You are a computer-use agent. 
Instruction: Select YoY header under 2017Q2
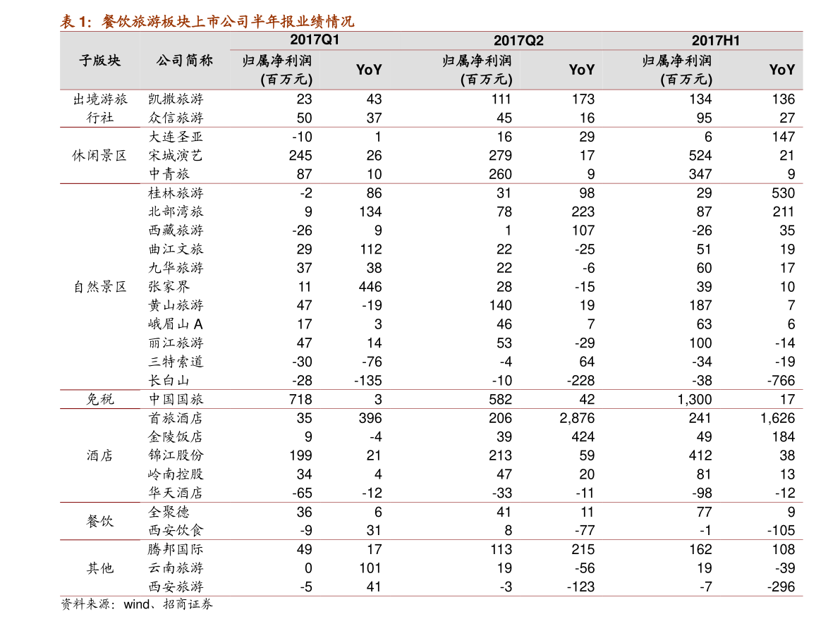582,70
